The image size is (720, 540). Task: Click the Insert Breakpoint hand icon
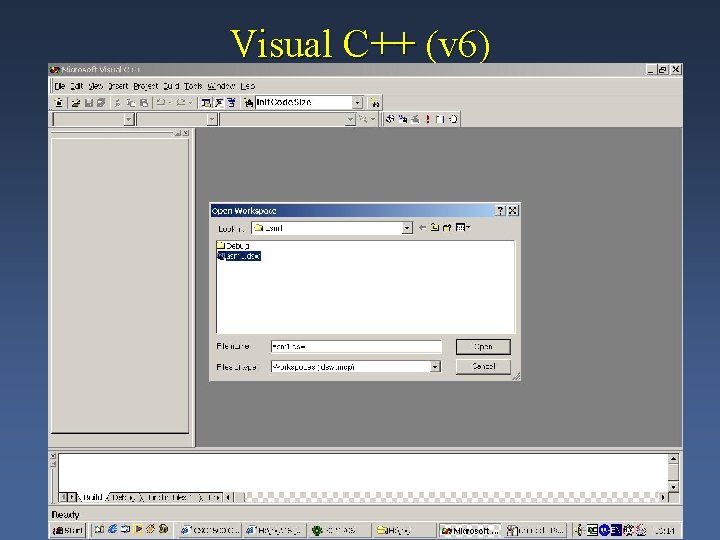pos(453,119)
